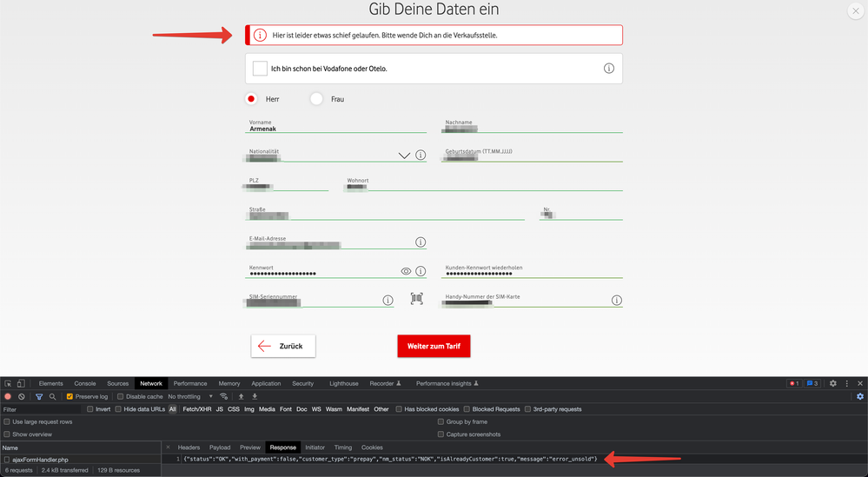Filter requests by Img
The height and width of the screenshot is (477, 868).
(249, 409)
